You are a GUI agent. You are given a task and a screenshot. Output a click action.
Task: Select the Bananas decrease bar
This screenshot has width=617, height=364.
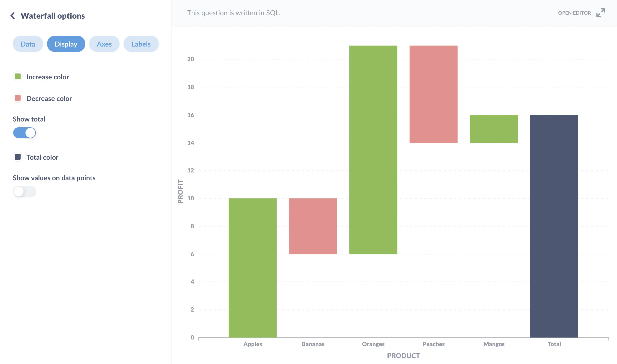pyautogui.click(x=313, y=226)
